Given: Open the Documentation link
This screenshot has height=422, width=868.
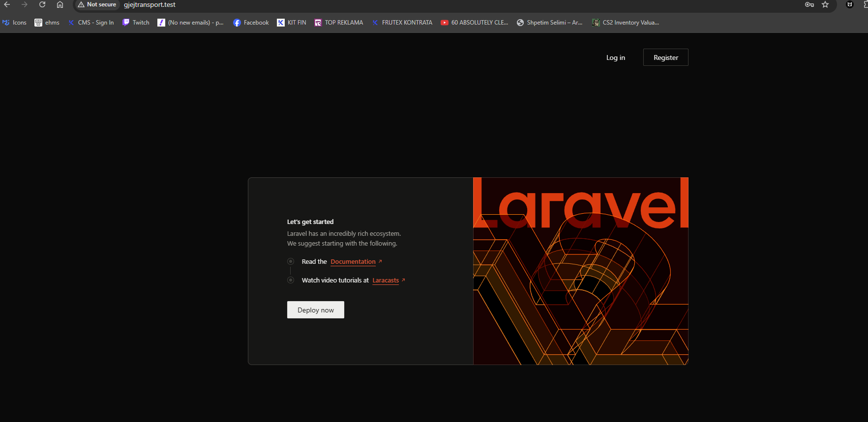Looking at the screenshot, I should point(353,262).
